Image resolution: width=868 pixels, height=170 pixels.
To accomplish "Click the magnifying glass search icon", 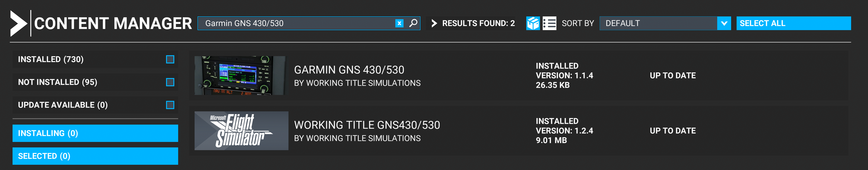I will (x=413, y=23).
